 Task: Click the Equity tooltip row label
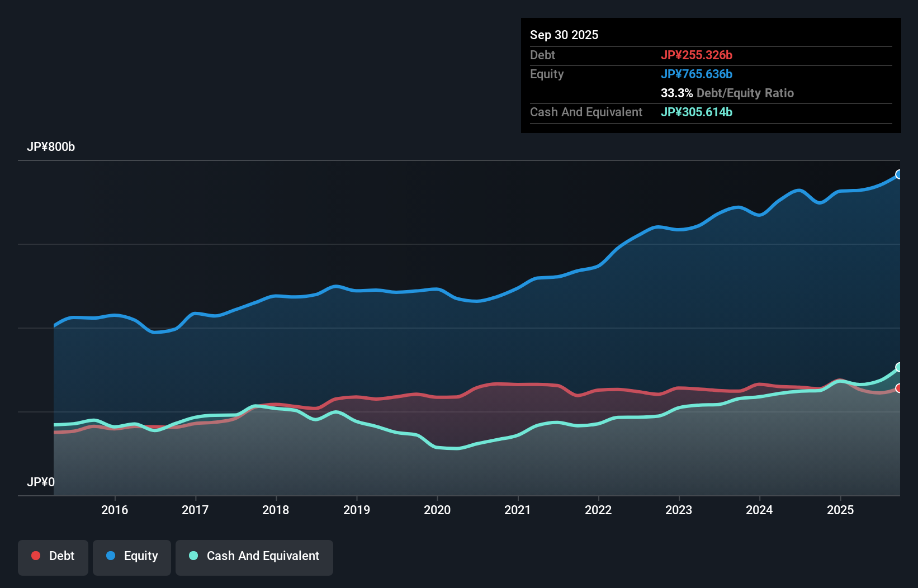point(547,74)
